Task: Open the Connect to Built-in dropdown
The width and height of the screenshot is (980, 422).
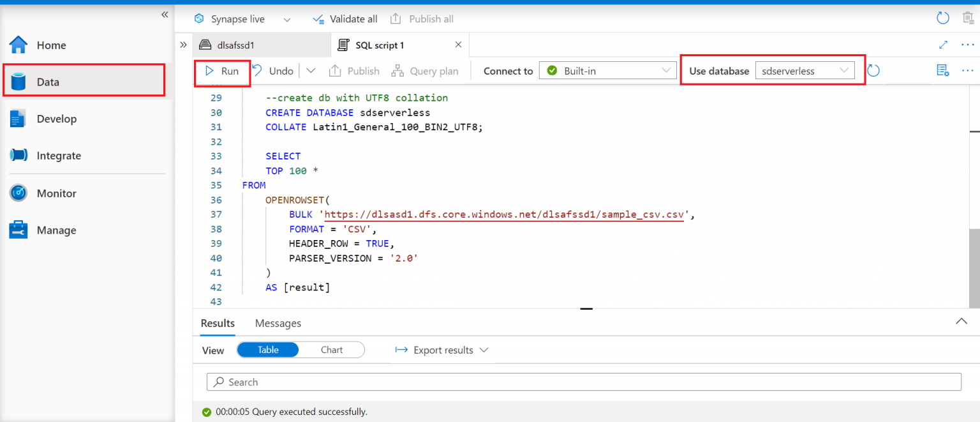Action: click(x=607, y=71)
